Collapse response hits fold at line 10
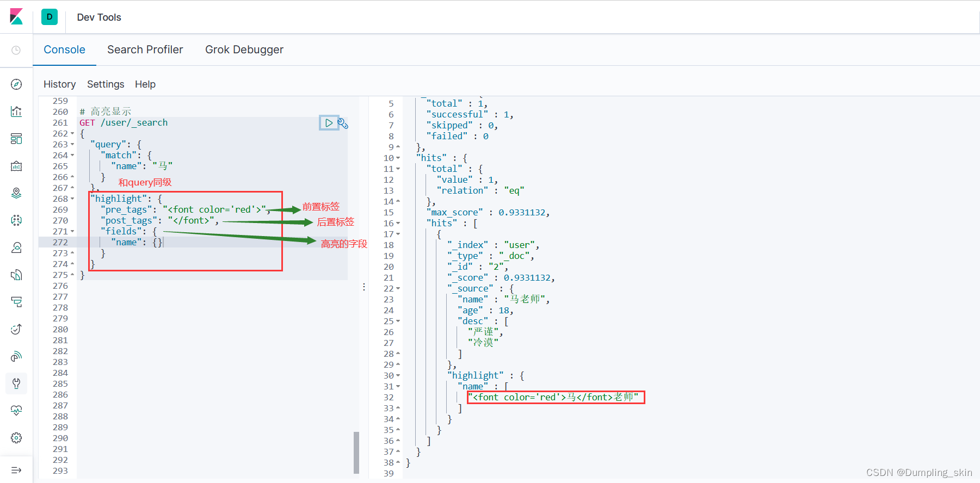The height and width of the screenshot is (483, 980). (x=398, y=158)
